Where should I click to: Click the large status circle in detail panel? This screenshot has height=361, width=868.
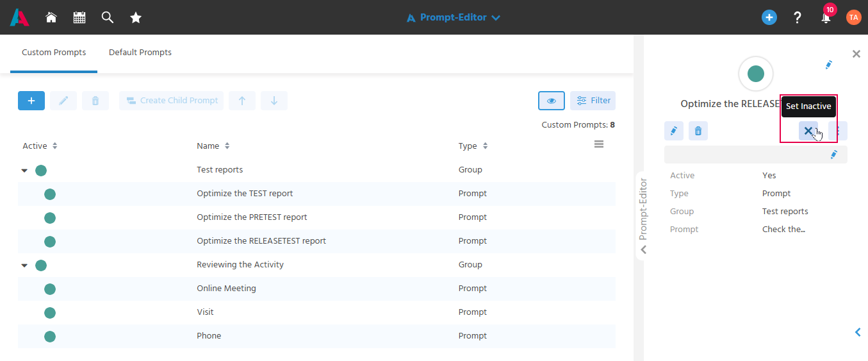(x=756, y=74)
